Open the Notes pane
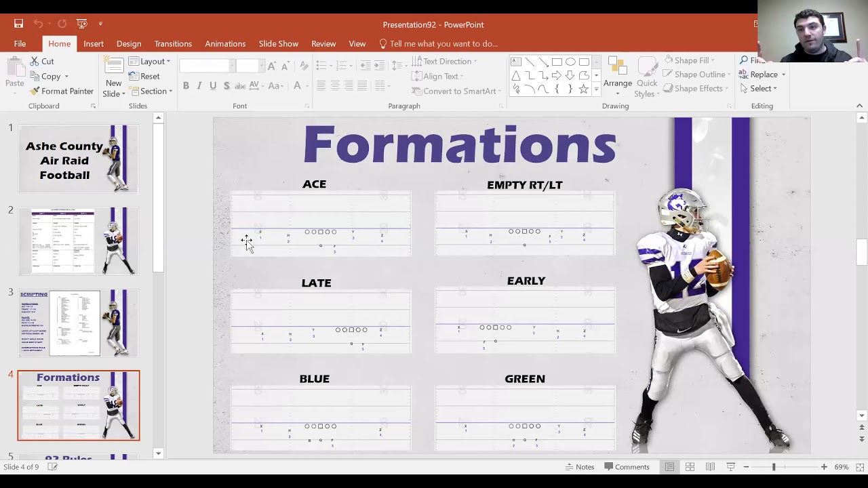This screenshot has height=488, width=868. click(580, 467)
